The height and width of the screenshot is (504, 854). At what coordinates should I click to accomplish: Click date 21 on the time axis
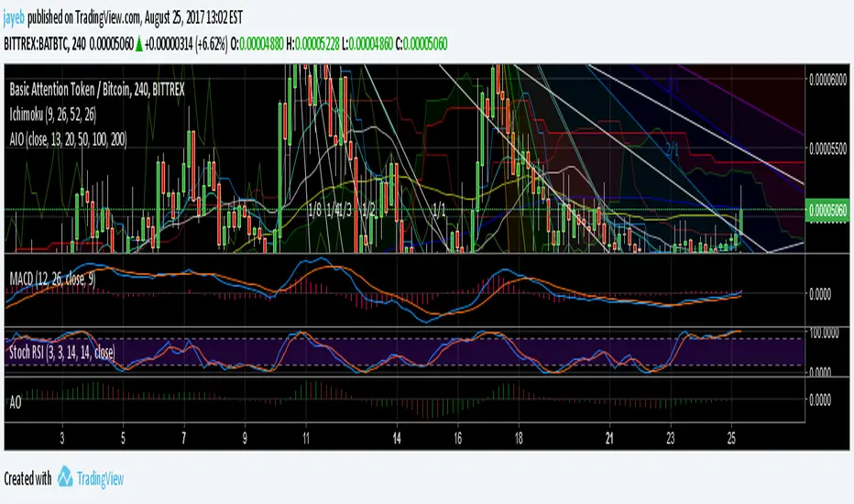[609, 439]
